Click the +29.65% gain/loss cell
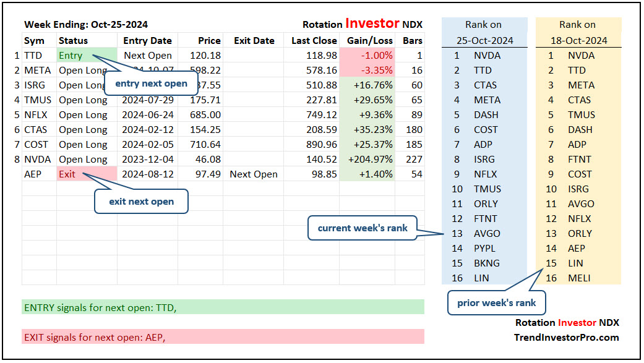 coord(367,100)
